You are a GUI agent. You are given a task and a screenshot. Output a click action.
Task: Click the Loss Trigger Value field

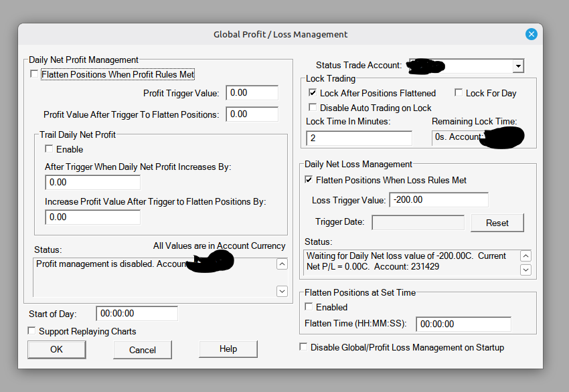438,200
